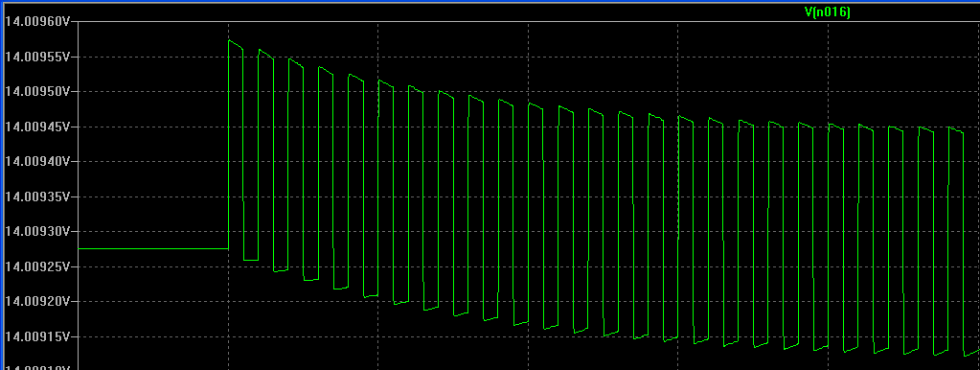Click the flat initial segment of the trace
The image size is (980, 370).
[x=153, y=249]
